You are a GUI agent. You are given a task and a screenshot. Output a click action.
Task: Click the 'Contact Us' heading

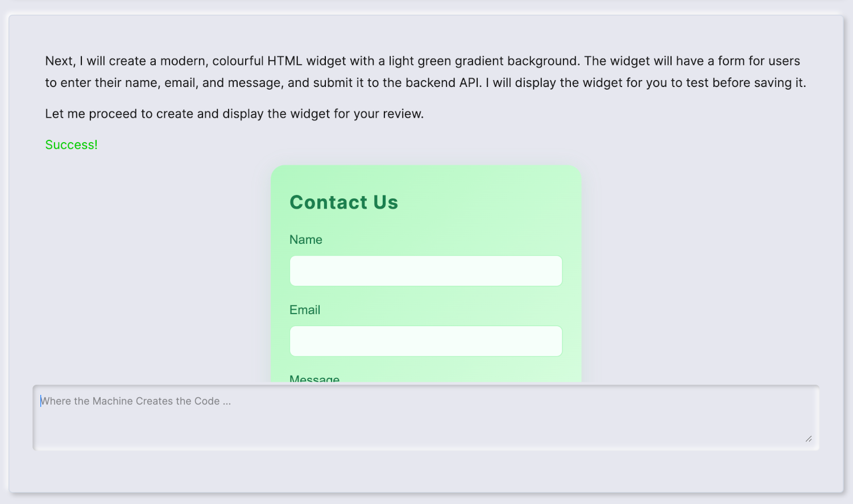[343, 202]
